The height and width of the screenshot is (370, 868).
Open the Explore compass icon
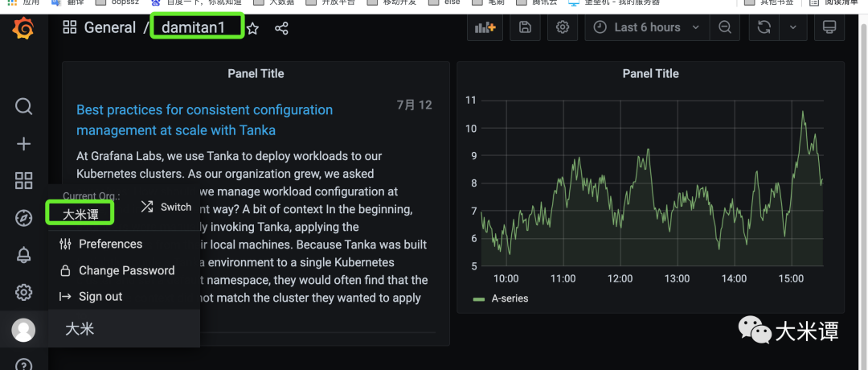click(x=24, y=218)
